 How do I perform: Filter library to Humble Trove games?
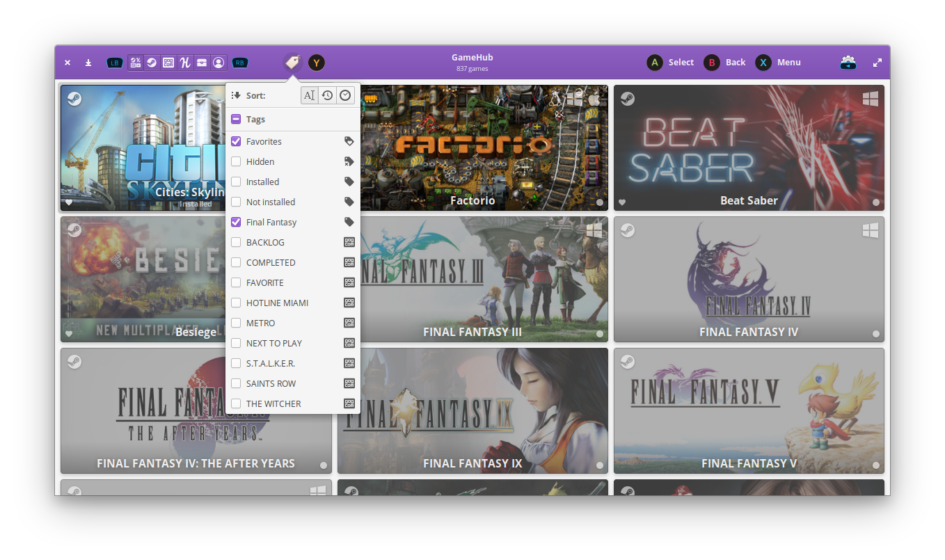tap(202, 63)
